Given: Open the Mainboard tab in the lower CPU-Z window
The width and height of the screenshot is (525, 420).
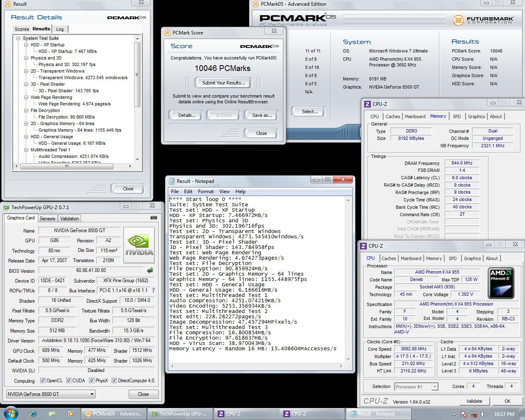Looking at the screenshot, I should [411, 258].
